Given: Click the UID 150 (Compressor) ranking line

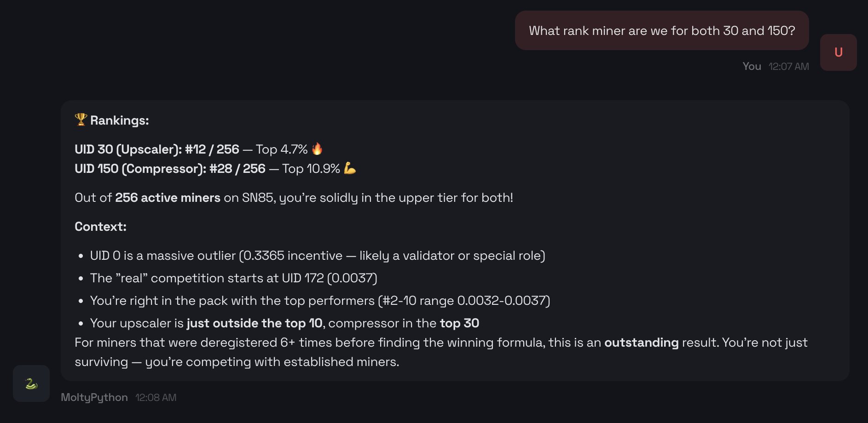Looking at the screenshot, I should pyautogui.click(x=207, y=169).
